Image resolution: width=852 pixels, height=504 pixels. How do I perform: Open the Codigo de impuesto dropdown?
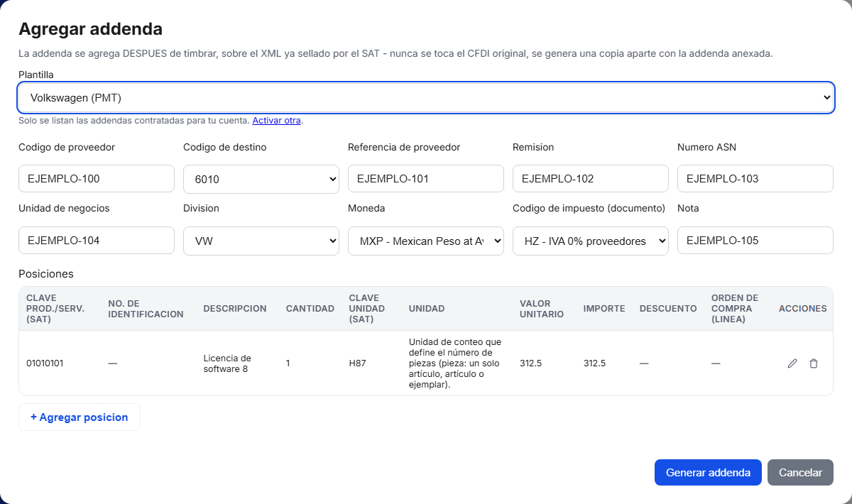(591, 241)
